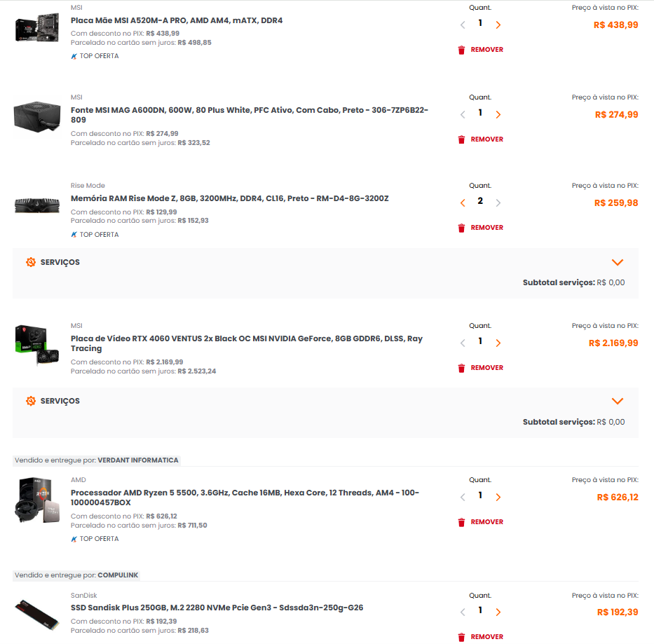Click trash icon for RTX 4060 video card
This screenshot has height=644, width=654.
pos(461,369)
